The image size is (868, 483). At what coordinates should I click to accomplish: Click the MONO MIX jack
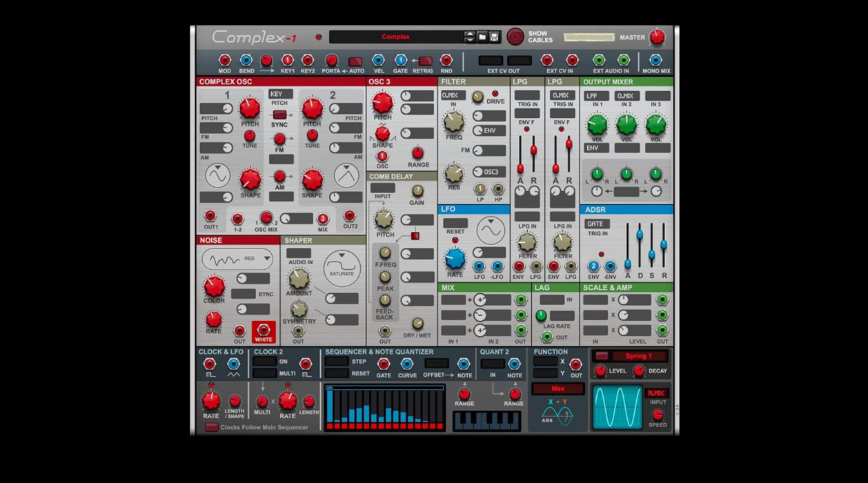pos(655,61)
